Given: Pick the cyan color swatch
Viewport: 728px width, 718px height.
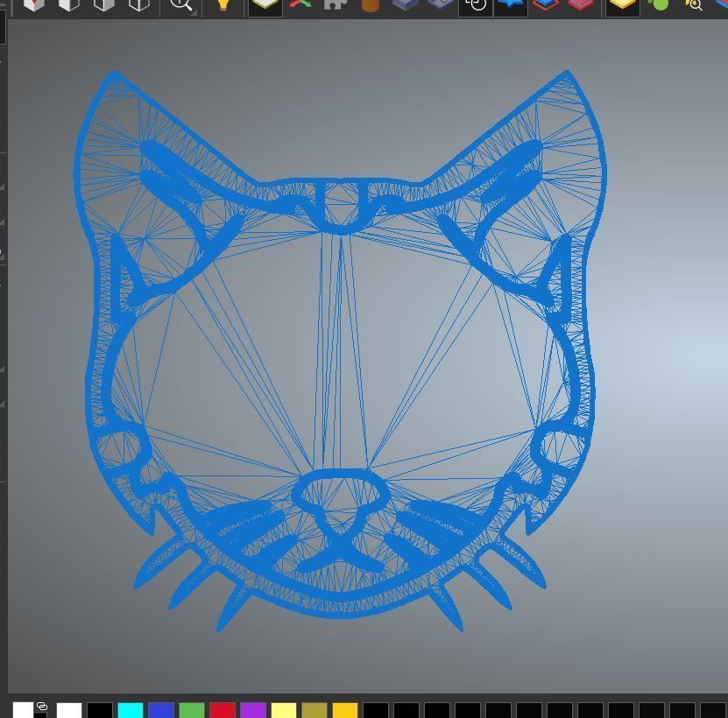Looking at the screenshot, I should coord(131,710).
